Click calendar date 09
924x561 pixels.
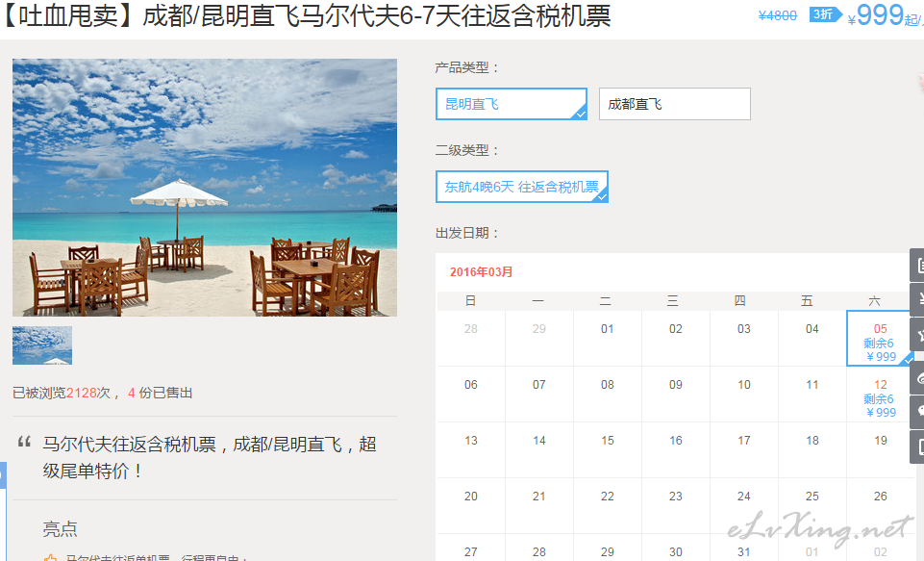[676, 385]
